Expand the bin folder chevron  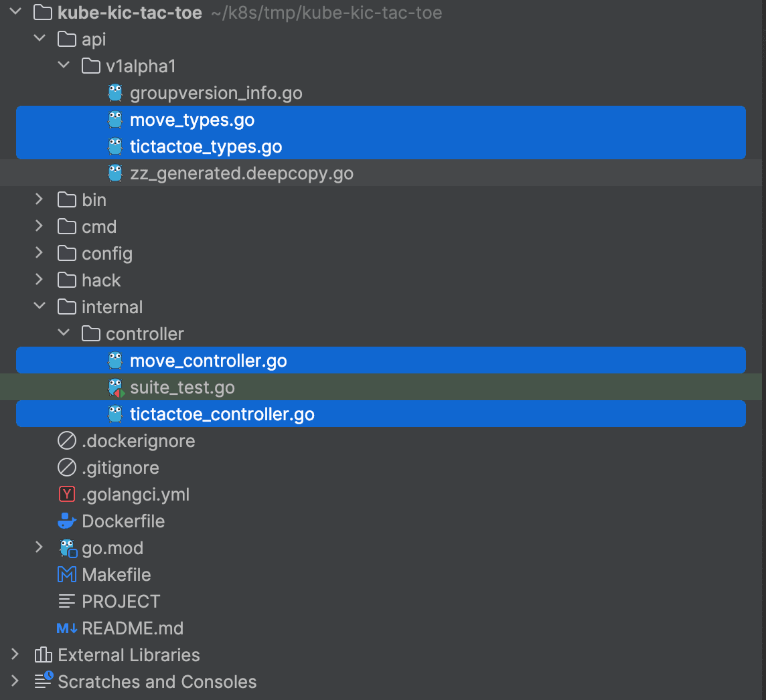(40, 200)
